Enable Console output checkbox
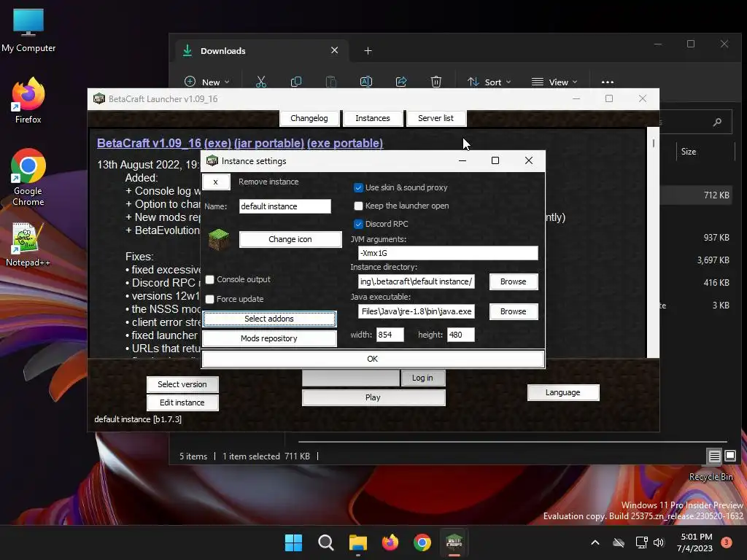747x560 pixels. click(x=209, y=279)
